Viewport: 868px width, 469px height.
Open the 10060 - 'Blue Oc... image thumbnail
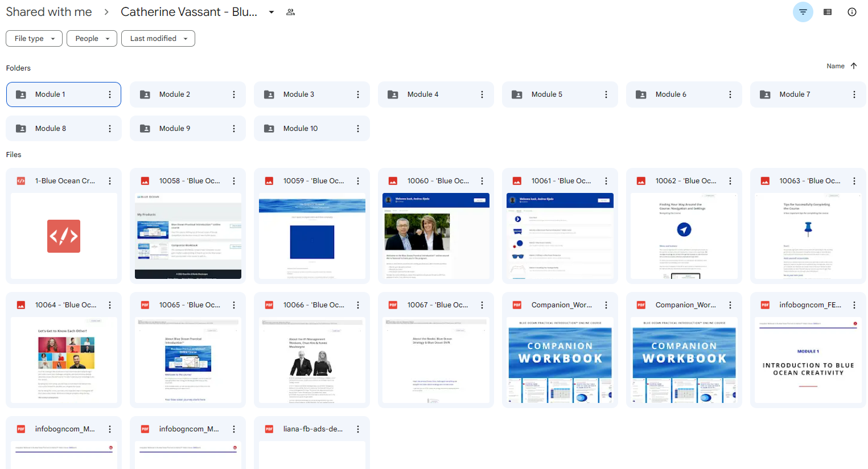click(x=436, y=236)
